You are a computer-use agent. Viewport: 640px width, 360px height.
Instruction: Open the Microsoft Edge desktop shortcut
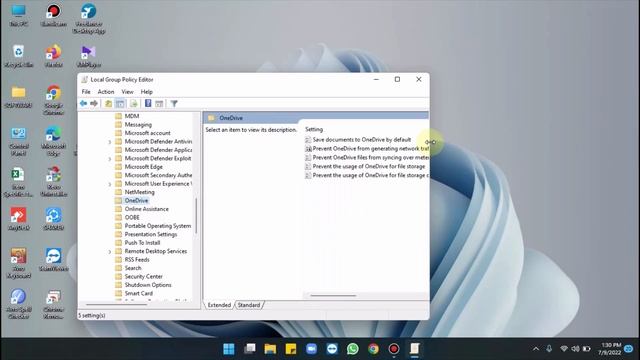[53, 141]
